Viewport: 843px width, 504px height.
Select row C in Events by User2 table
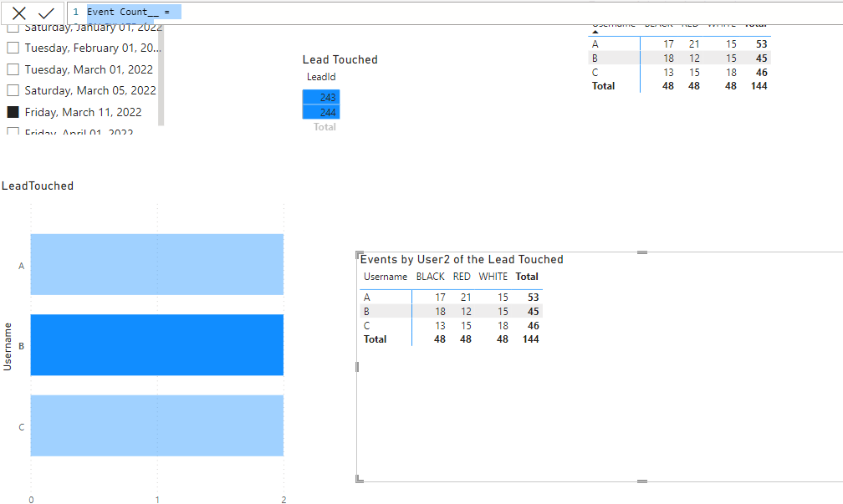(x=451, y=326)
